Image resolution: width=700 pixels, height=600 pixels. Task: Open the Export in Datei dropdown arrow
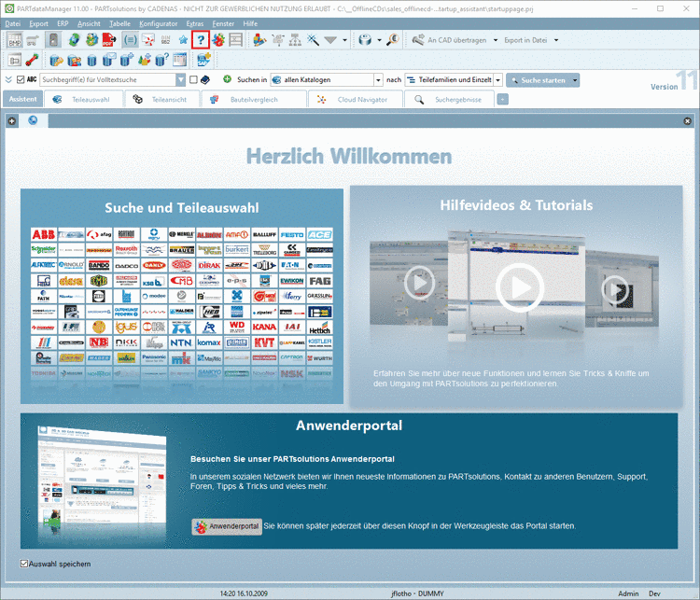[x=556, y=40]
